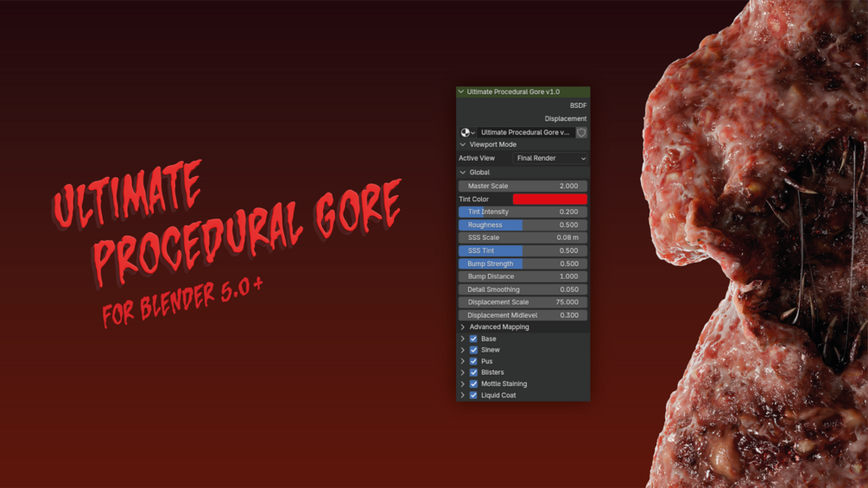Click the Displacement Scale value field
Image resolution: width=868 pixels, height=488 pixels.
pyautogui.click(x=523, y=302)
